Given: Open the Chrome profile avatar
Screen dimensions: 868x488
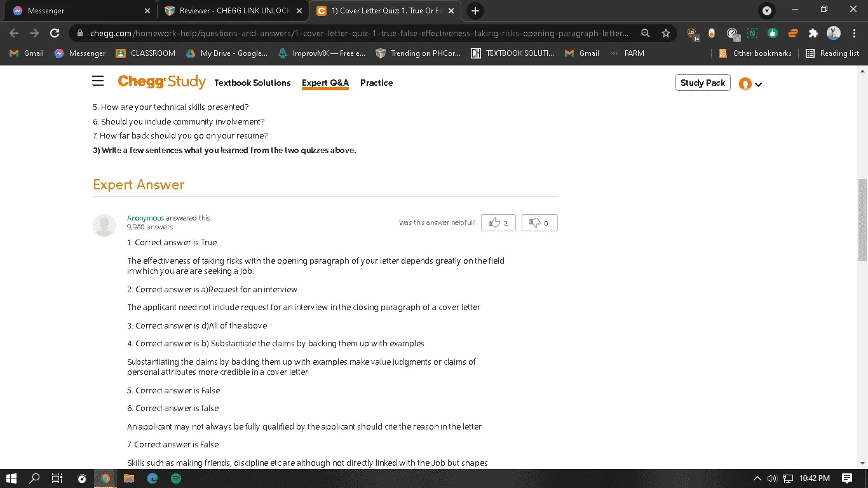Looking at the screenshot, I should [834, 33].
